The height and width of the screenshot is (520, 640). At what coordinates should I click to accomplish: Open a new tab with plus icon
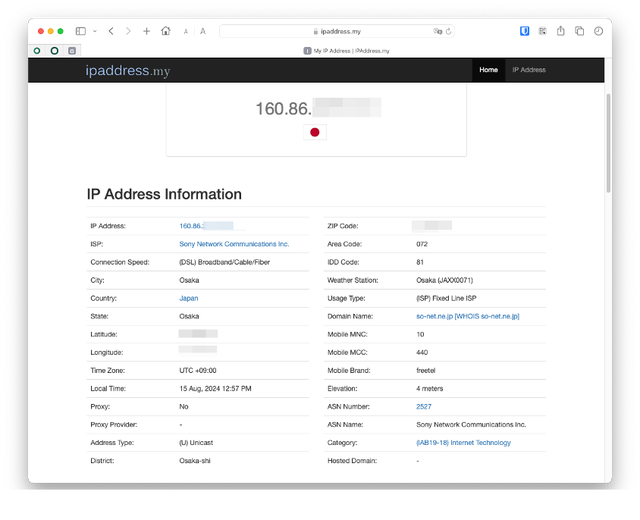(x=146, y=31)
